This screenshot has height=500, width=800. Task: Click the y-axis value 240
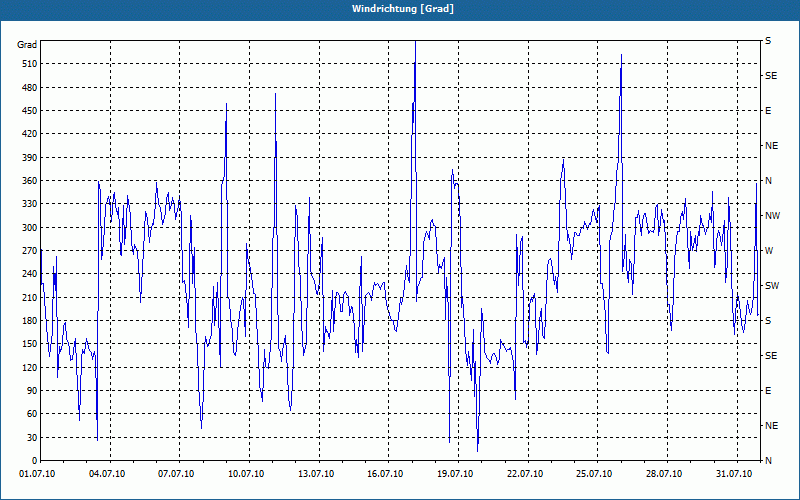pos(31,274)
